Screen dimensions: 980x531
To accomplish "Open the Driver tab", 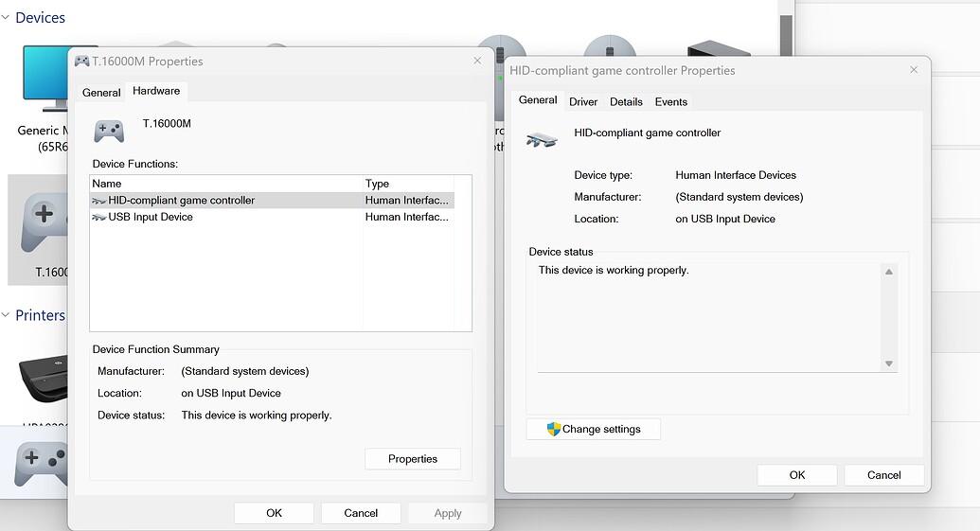I will (583, 101).
